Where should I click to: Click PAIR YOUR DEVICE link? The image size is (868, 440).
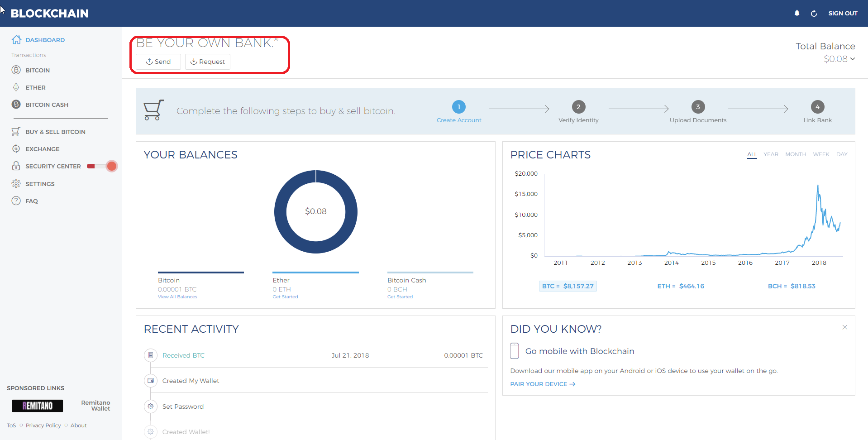tap(543, 384)
